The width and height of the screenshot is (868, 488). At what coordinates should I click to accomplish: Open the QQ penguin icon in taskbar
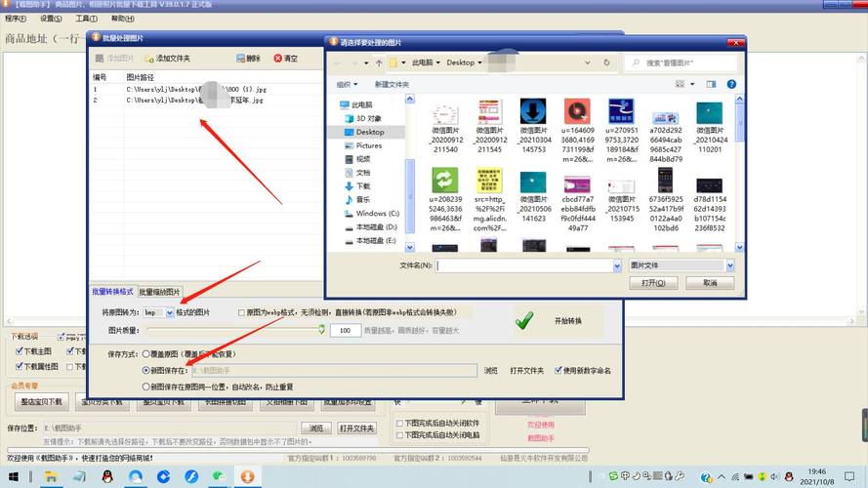click(x=107, y=476)
